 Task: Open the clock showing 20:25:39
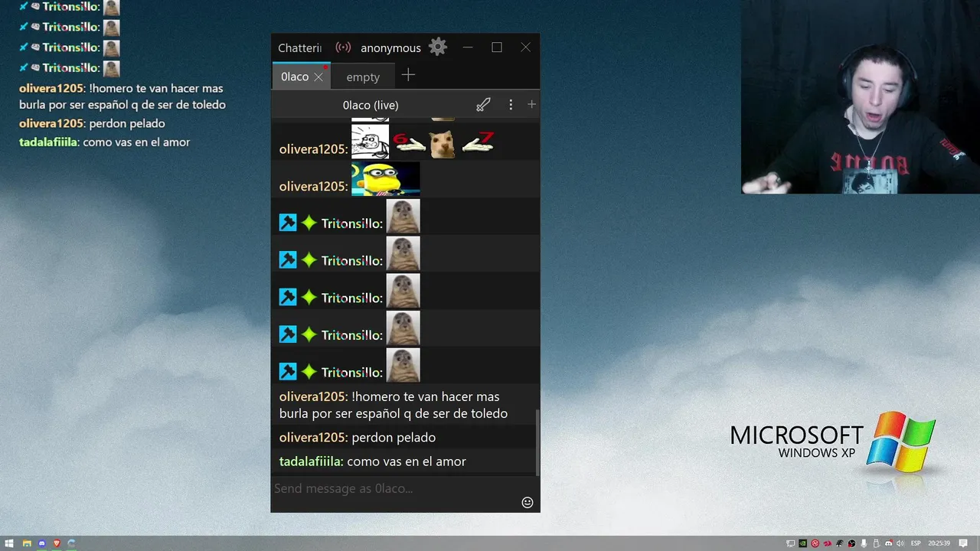tap(939, 543)
